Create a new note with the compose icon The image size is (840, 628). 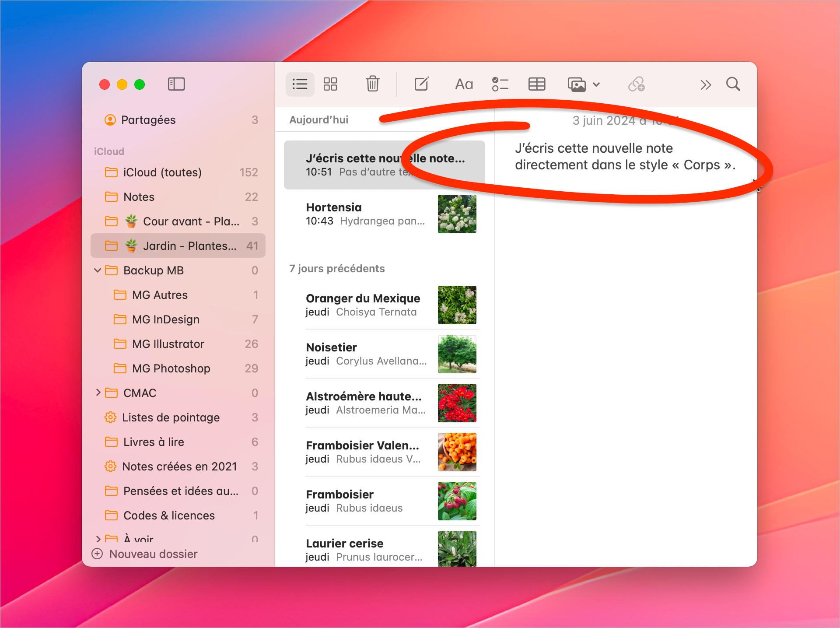(x=421, y=84)
